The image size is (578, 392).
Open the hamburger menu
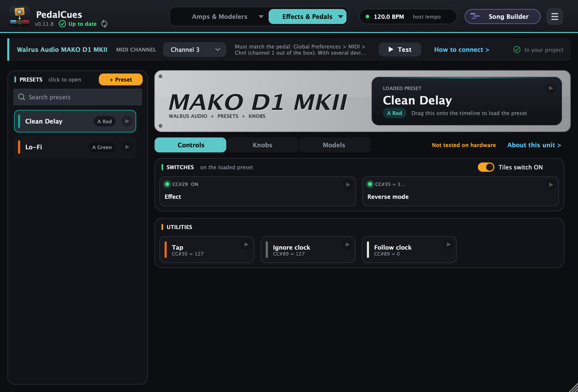tap(555, 17)
